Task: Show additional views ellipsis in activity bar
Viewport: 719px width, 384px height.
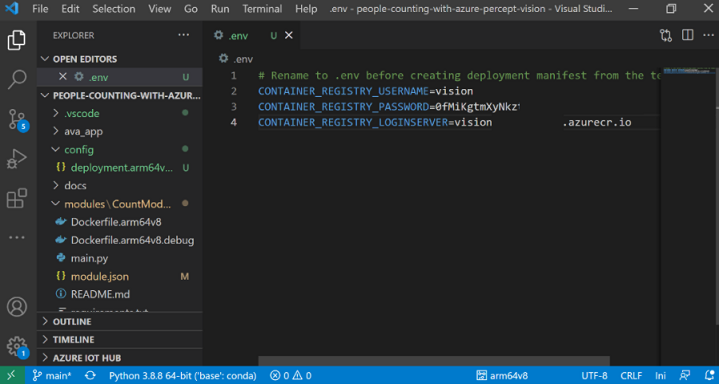Action: click(x=17, y=238)
